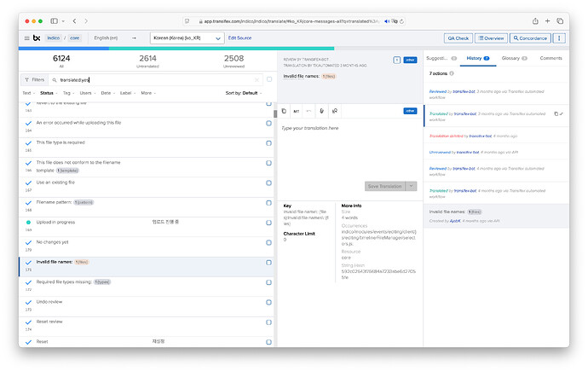Open the Status filter dropdown
The height and width of the screenshot is (371, 588).
coord(49,93)
